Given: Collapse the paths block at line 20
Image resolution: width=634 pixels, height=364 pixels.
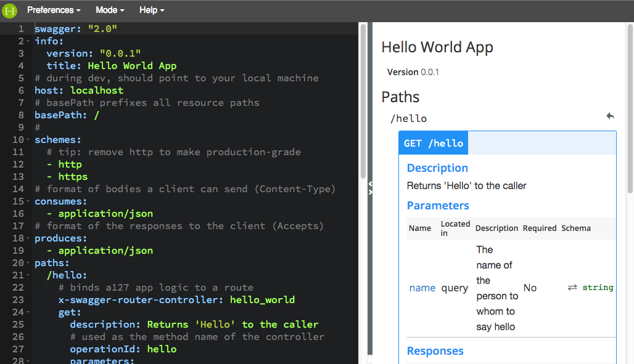Looking at the screenshot, I should pyautogui.click(x=28, y=263).
